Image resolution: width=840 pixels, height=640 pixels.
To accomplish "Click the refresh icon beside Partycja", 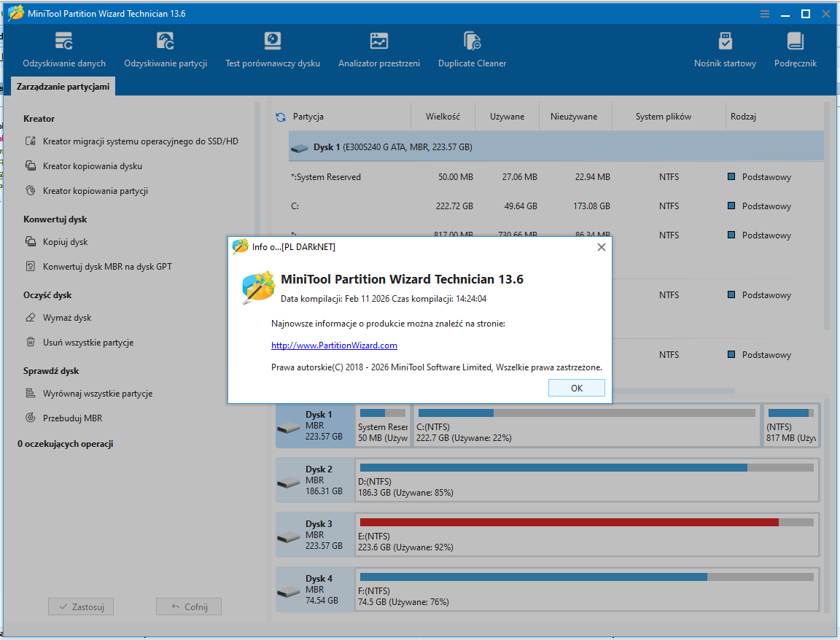I will pos(281,117).
